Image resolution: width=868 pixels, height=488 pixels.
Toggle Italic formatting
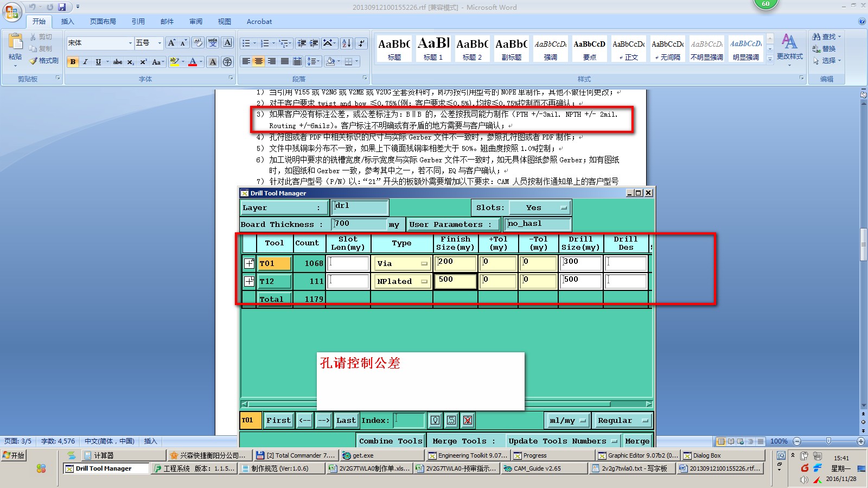pos(85,62)
